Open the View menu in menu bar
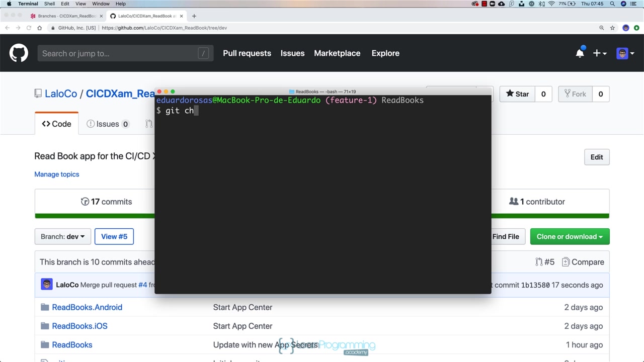644x362 pixels. (80, 4)
